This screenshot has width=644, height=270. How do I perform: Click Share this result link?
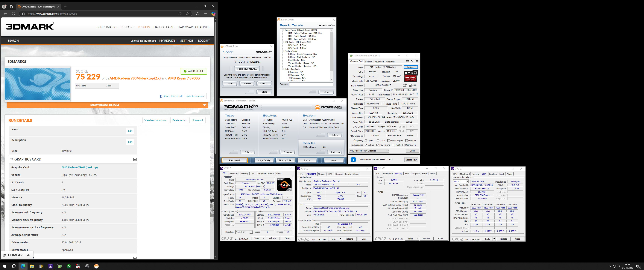click(171, 96)
